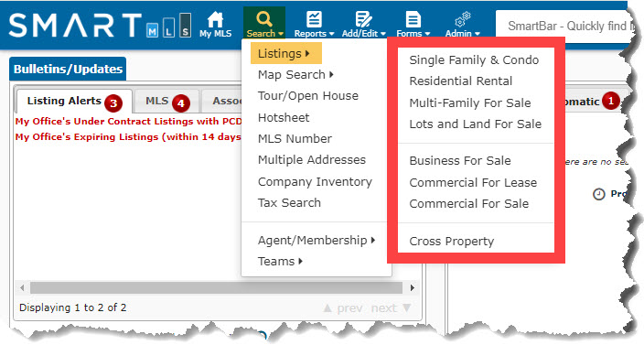Open My Office's Expiring Listings link
The image size is (644, 345).
[128, 136]
